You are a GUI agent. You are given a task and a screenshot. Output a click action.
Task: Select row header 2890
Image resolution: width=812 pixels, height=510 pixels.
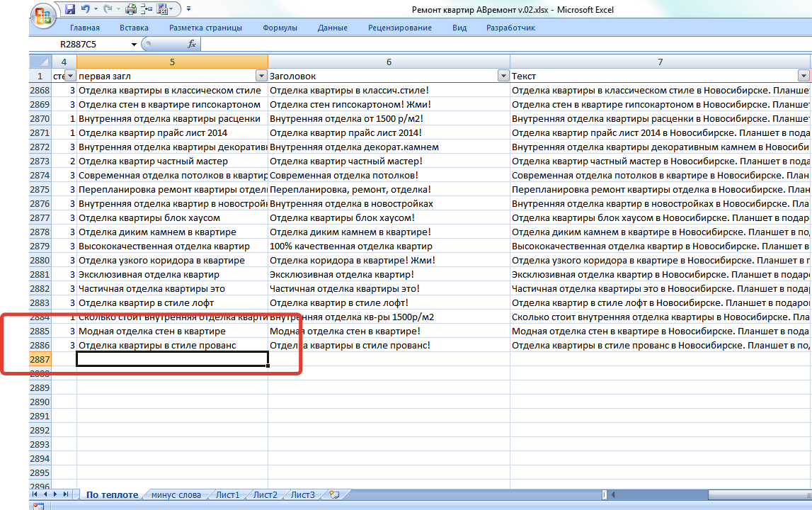click(40, 402)
